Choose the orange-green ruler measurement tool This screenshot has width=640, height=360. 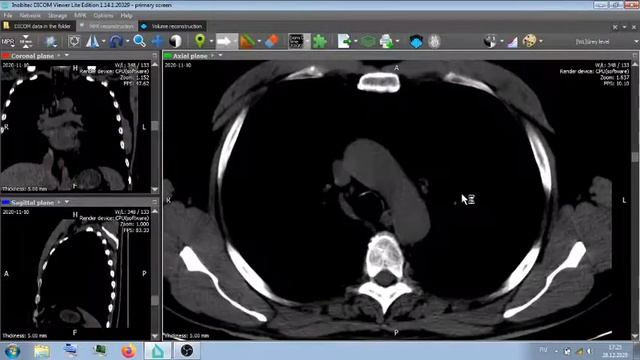tap(247, 41)
